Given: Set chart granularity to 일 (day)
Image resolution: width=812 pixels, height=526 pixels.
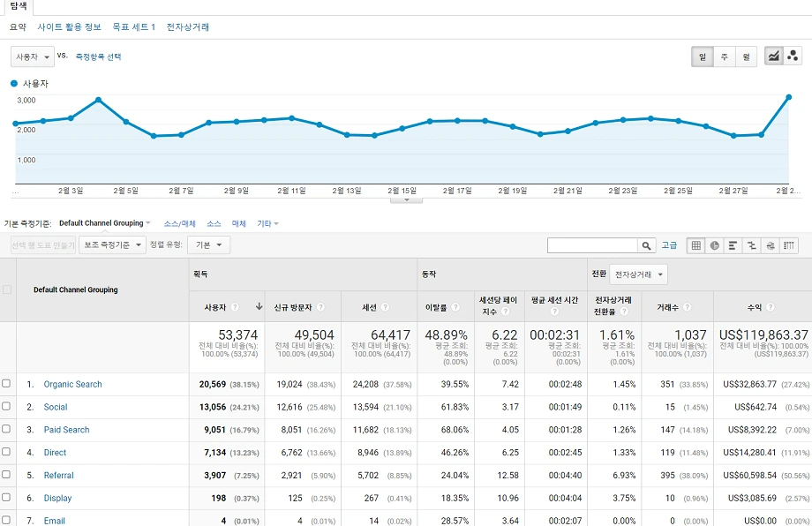Looking at the screenshot, I should click(703, 57).
